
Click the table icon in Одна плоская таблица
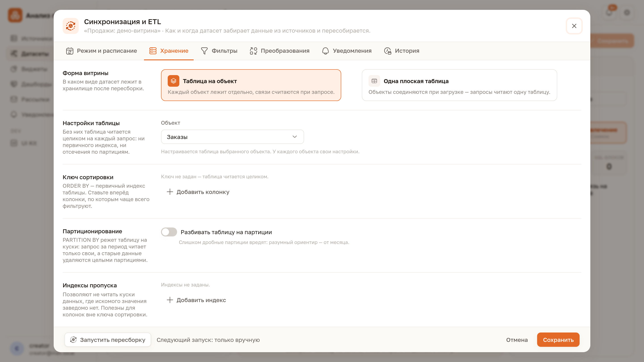(x=374, y=81)
